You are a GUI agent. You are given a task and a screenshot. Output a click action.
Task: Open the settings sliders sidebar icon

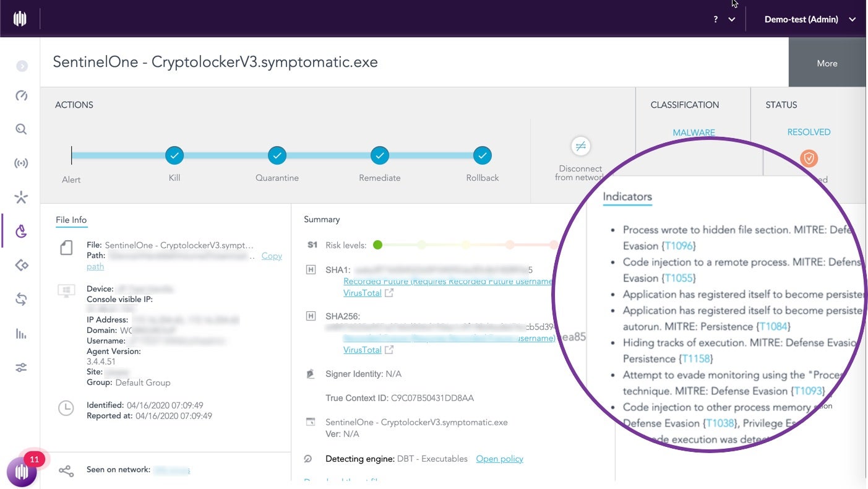click(21, 368)
